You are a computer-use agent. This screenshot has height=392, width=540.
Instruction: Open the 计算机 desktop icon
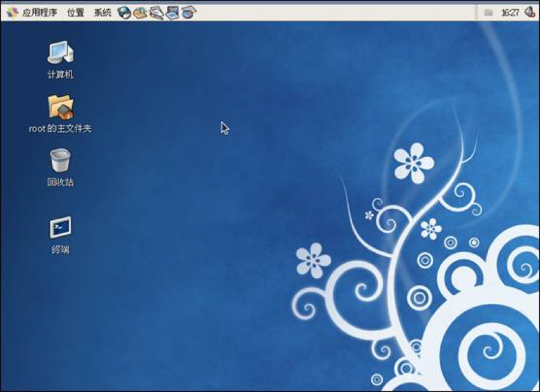point(61,52)
